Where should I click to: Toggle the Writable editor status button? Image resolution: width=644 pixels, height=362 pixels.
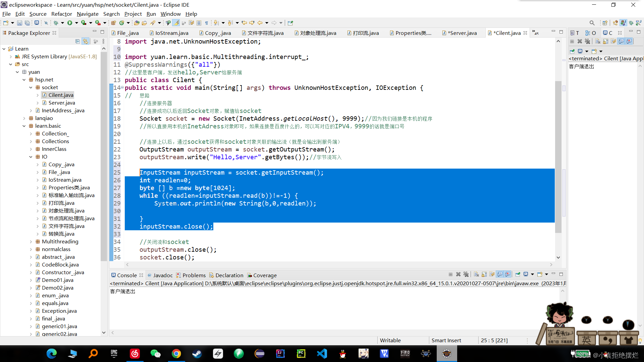390,340
